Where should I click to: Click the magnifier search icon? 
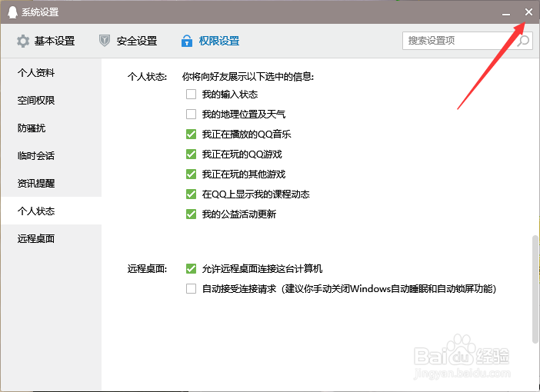pyautogui.click(x=523, y=41)
